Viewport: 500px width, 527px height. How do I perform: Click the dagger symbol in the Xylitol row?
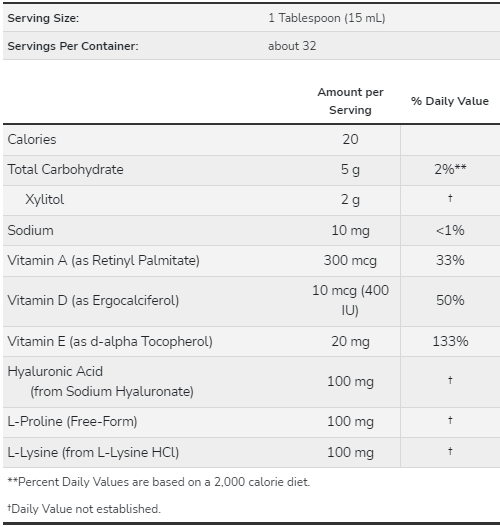point(450,198)
